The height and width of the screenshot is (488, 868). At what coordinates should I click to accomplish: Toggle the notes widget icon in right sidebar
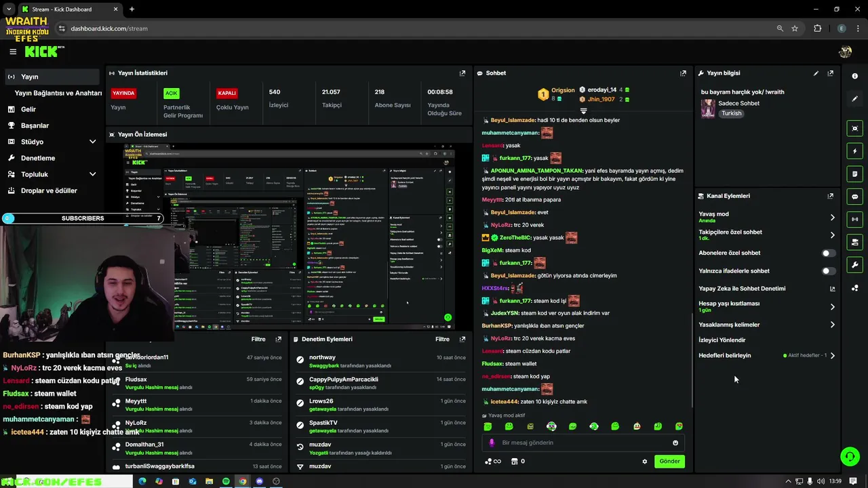(x=854, y=174)
